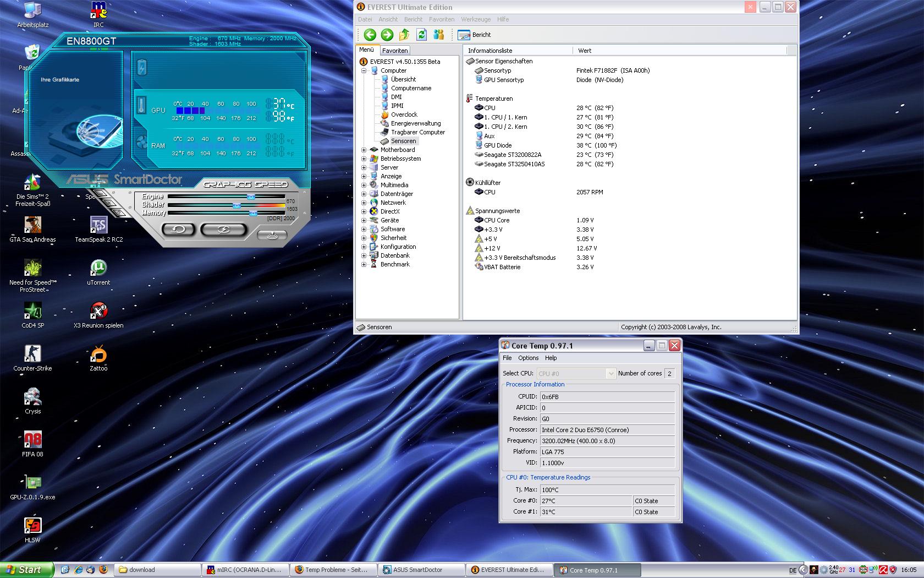Expand the Software tree node
Image resolution: width=924 pixels, height=578 pixels.
364,229
